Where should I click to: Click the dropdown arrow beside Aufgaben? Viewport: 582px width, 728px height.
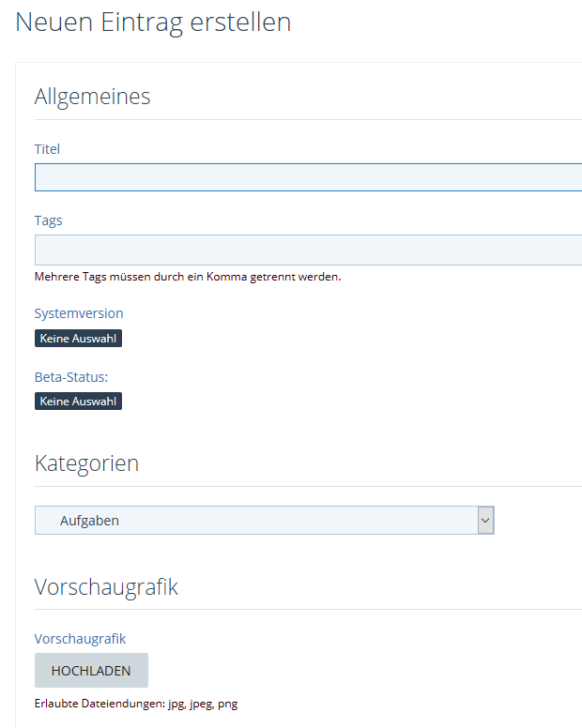coord(485,521)
